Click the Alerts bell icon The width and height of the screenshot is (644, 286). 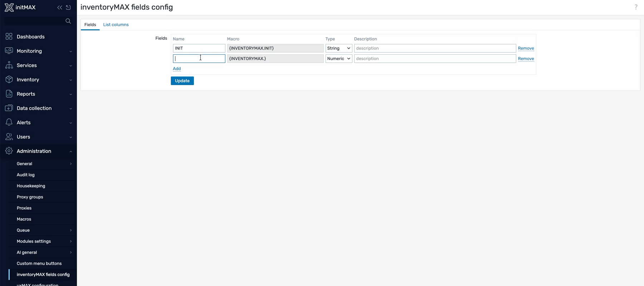point(9,122)
